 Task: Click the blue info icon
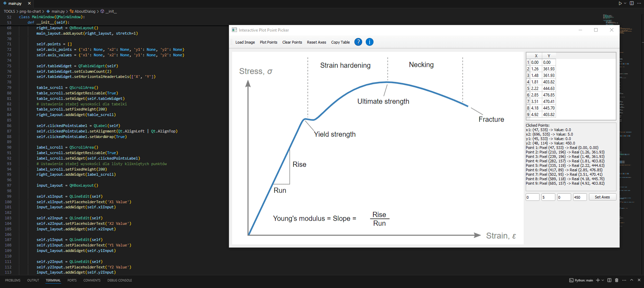point(369,42)
